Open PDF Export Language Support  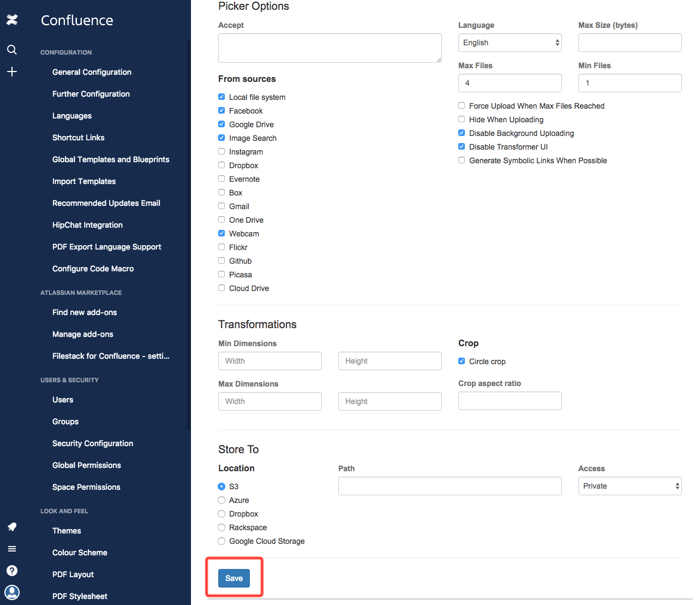pos(107,247)
